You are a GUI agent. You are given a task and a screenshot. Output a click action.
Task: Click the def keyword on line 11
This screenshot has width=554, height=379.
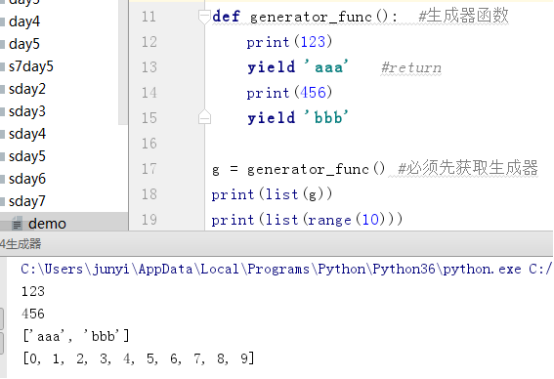click(226, 16)
